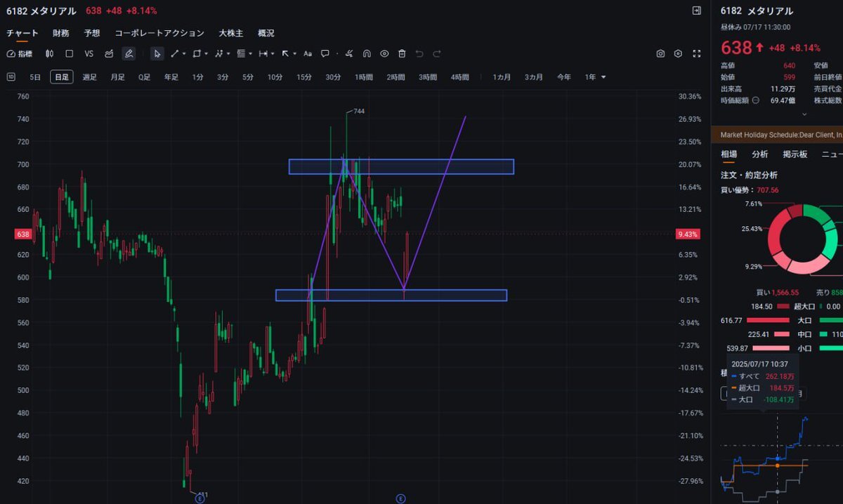Select the 1時間 timeframe
The image size is (843, 504).
click(364, 77)
